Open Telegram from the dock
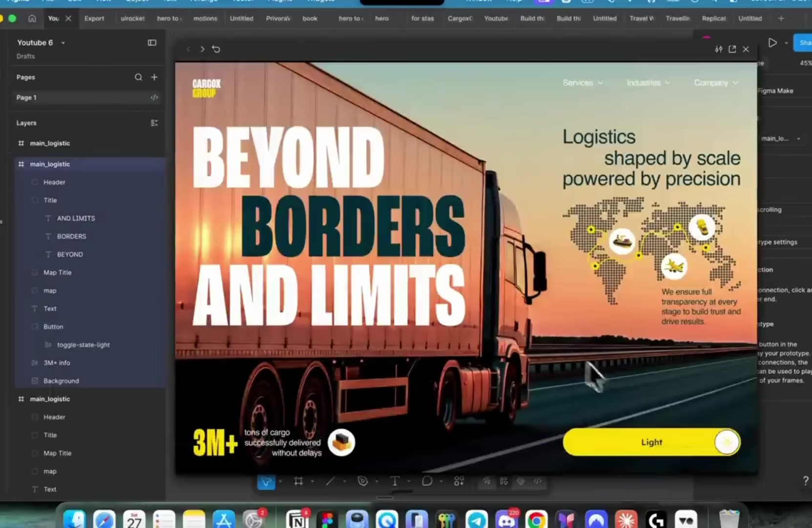Screen dimensions: 812x528 point(477,520)
